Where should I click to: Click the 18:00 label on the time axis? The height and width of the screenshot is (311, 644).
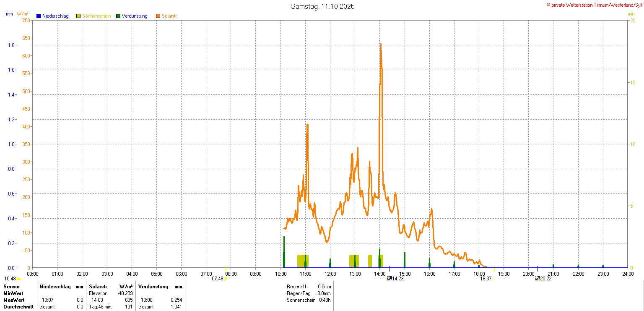click(x=479, y=274)
